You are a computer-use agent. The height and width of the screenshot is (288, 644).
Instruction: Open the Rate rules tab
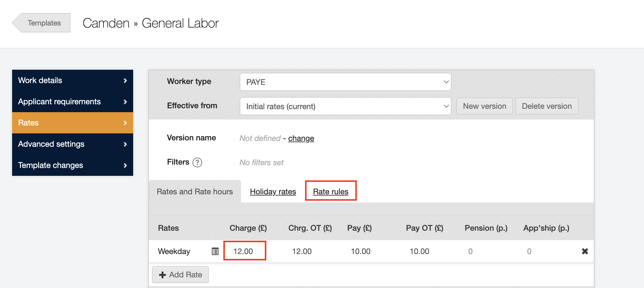coord(330,192)
